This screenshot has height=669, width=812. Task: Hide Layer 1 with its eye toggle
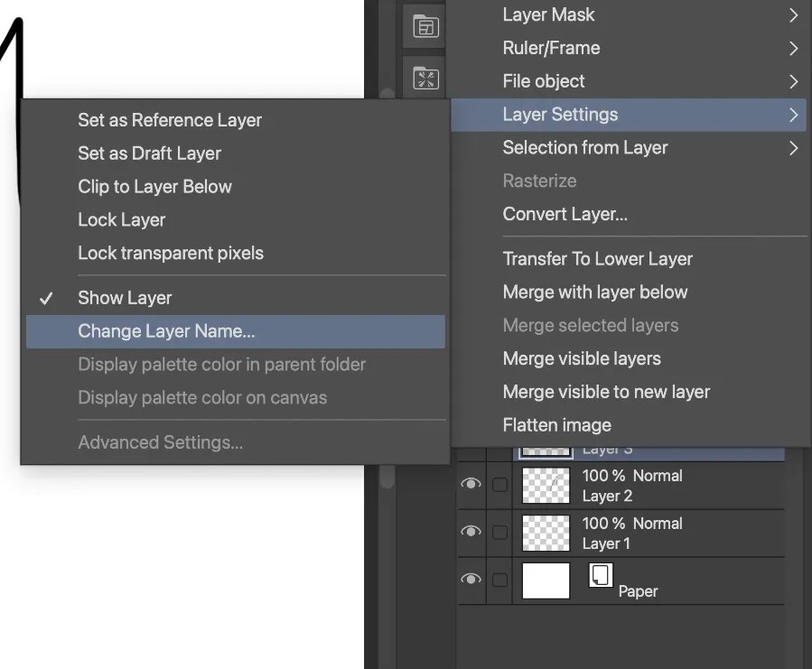point(471,532)
